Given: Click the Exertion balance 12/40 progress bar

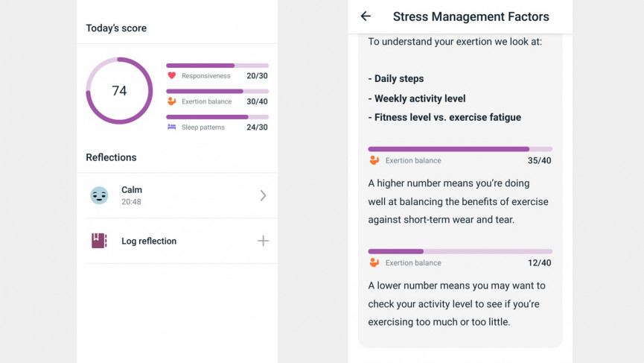Looking at the screenshot, I should [x=459, y=251].
